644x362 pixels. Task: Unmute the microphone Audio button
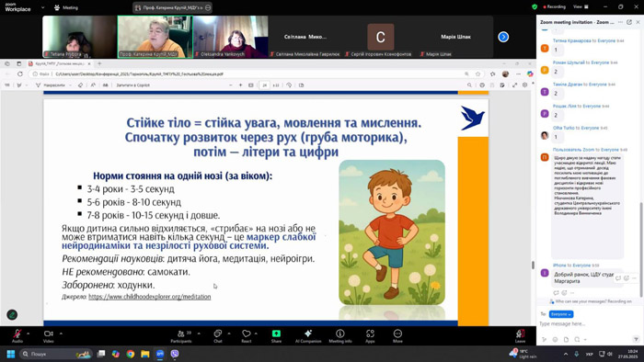pyautogui.click(x=17, y=335)
